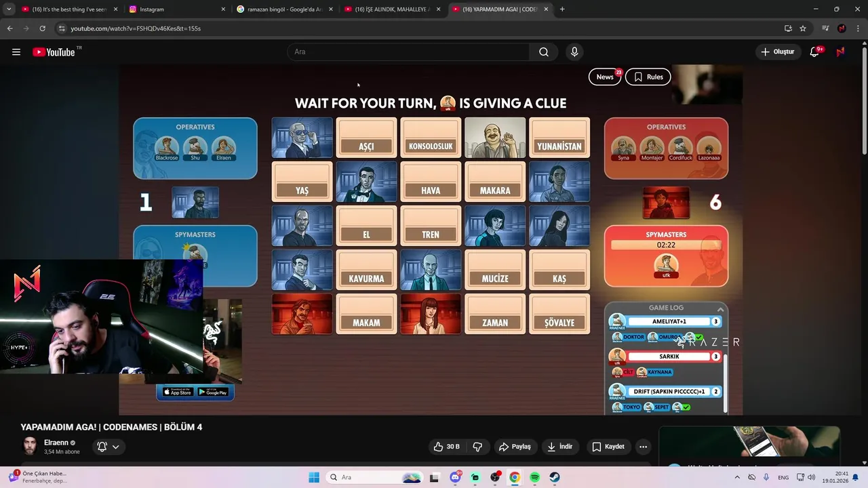
Task: Click the SARKIK clue in game log
Action: pyautogui.click(x=669, y=357)
